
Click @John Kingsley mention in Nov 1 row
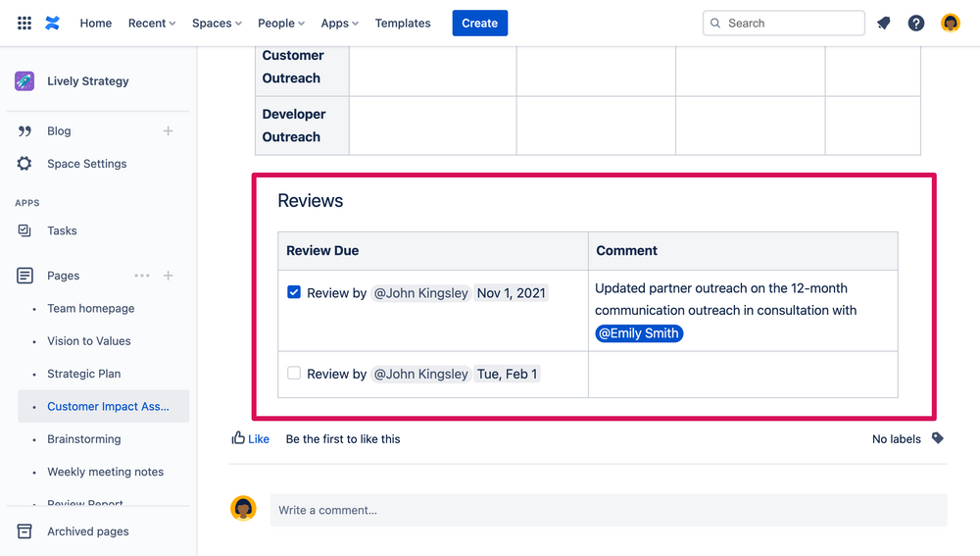coord(420,292)
